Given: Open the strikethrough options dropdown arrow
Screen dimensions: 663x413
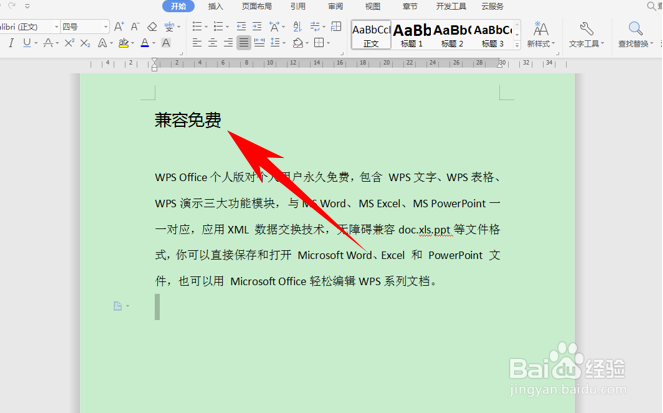Looking at the screenshot, I should (57, 43).
